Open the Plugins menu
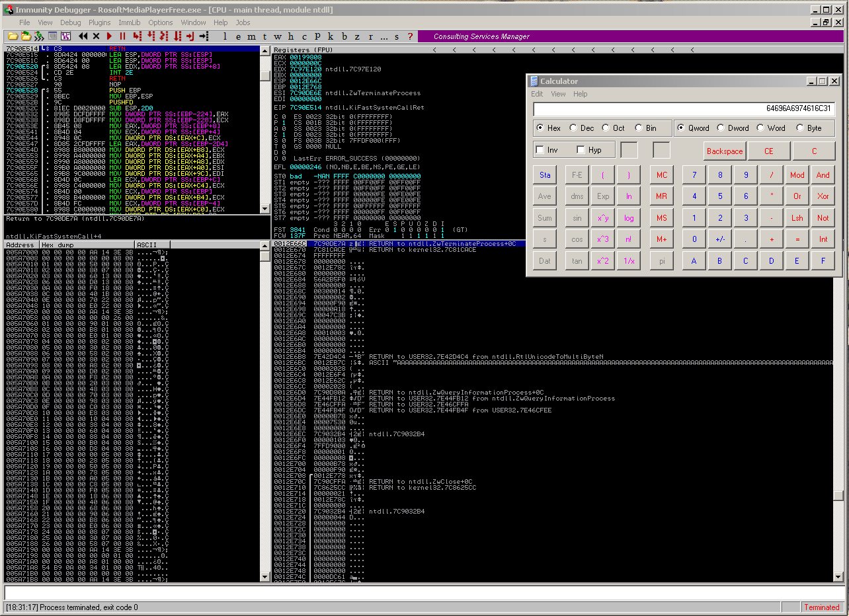Screen dimensions: 849x616 [100, 22]
